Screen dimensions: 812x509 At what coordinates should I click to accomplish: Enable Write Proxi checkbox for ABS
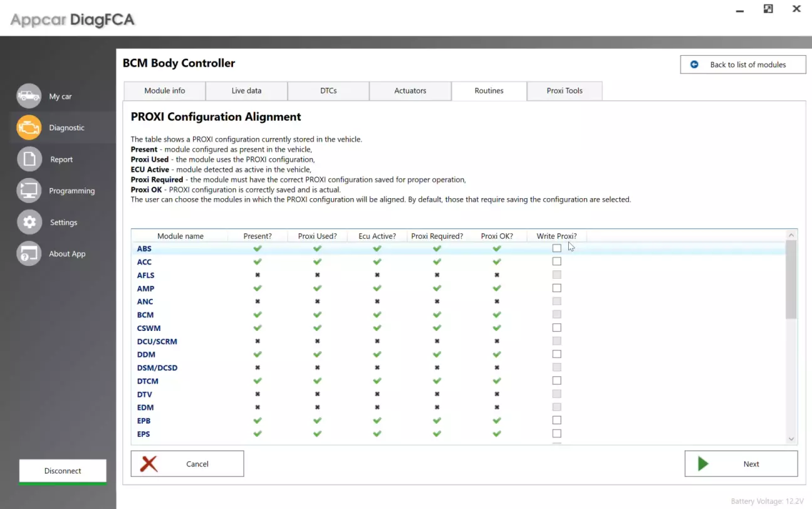[x=556, y=248]
